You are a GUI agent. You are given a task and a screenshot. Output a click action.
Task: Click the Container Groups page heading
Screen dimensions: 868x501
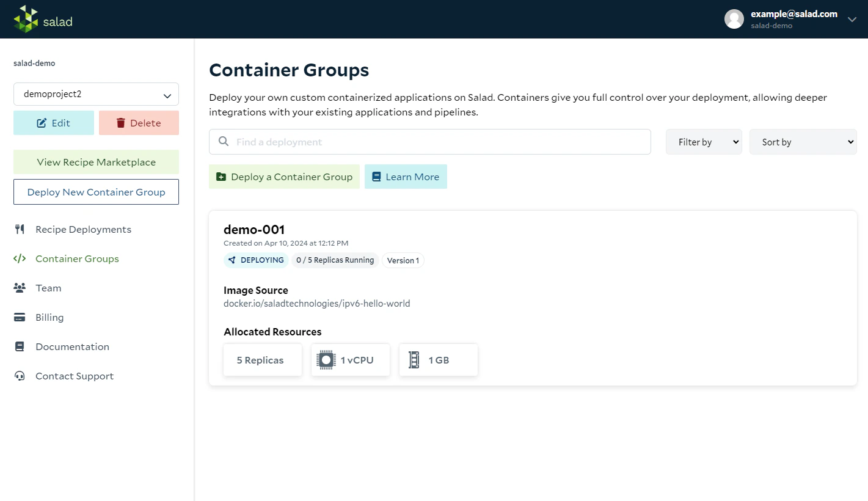(x=289, y=70)
